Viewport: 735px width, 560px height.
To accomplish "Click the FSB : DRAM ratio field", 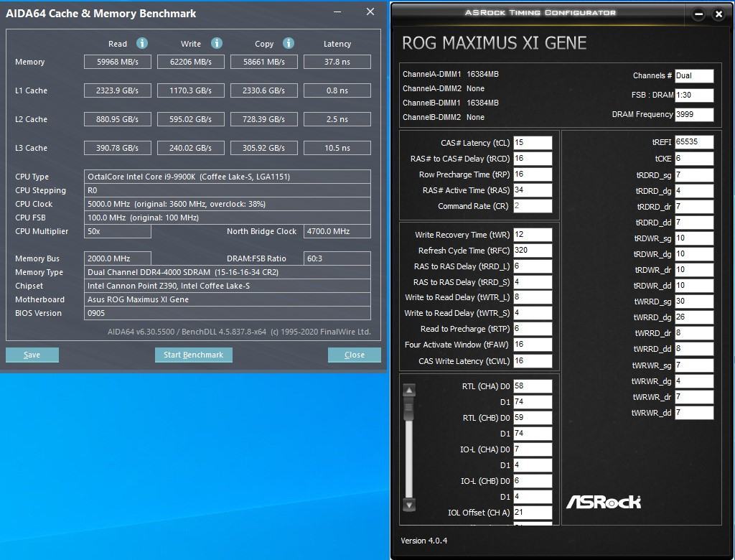I will 694,95.
